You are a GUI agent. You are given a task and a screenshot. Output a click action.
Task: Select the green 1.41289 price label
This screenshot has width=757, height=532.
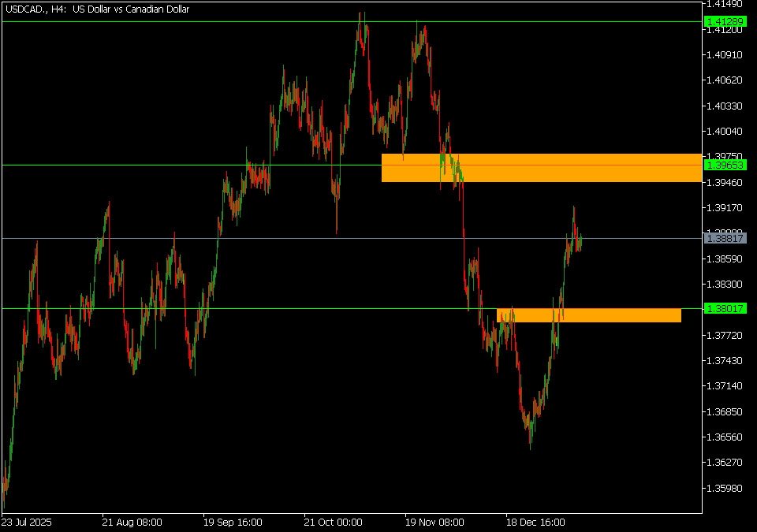[726, 21]
